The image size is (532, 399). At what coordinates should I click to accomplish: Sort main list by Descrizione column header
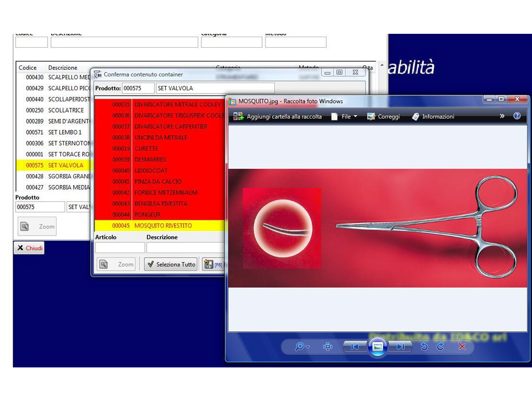(x=63, y=68)
